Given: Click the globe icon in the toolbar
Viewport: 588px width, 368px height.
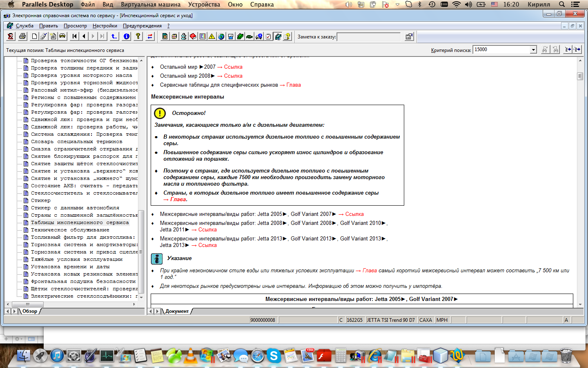Looking at the screenshot, I should click(221, 36).
